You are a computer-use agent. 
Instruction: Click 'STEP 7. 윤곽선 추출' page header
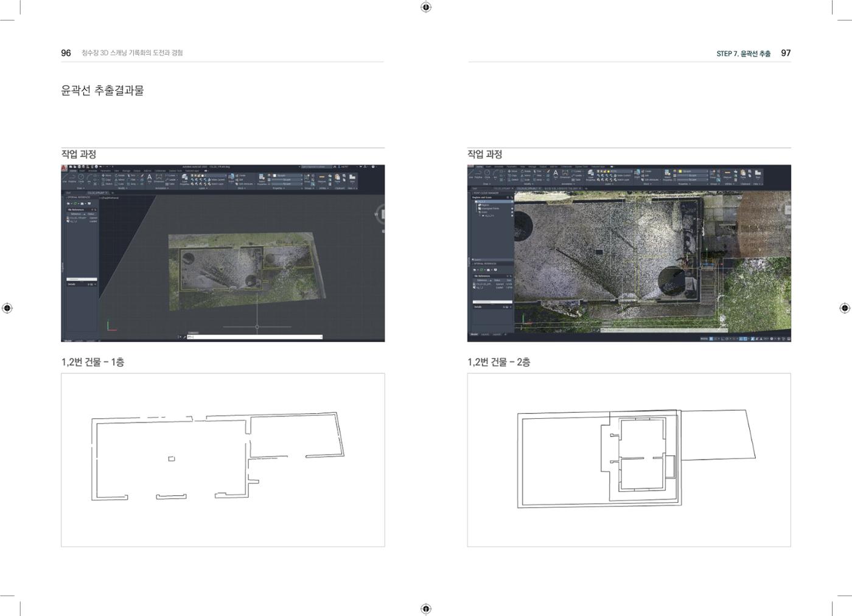tap(743, 54)
